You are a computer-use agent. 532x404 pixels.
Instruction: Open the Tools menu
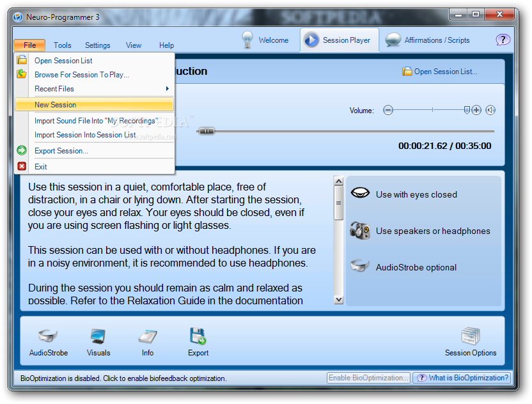(63, 45)
